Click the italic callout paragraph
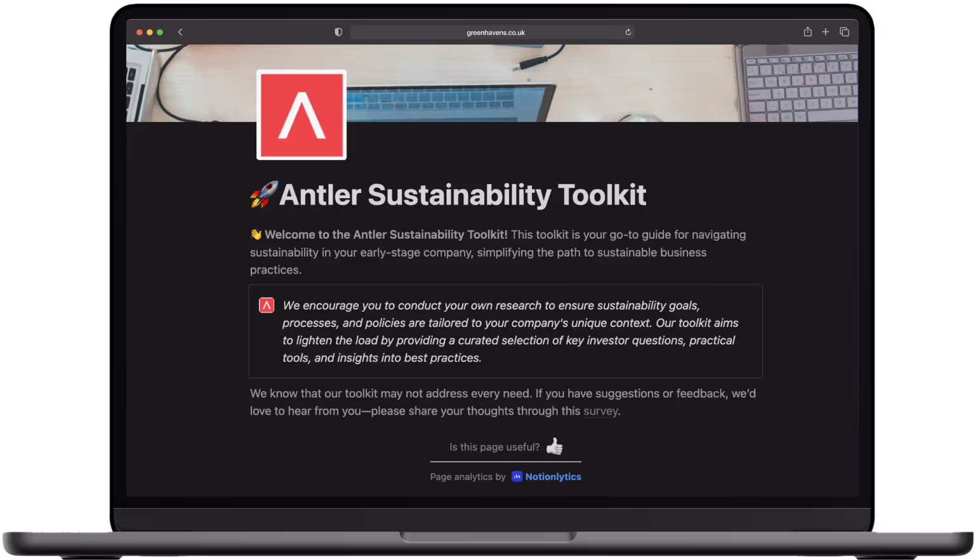 pyautogui.click(x=510, y=331)
